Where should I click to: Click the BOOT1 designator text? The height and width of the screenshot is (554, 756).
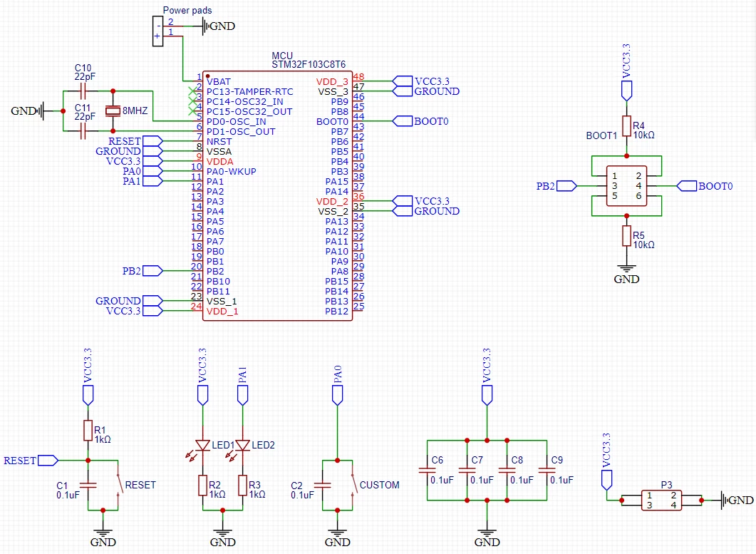601,135
